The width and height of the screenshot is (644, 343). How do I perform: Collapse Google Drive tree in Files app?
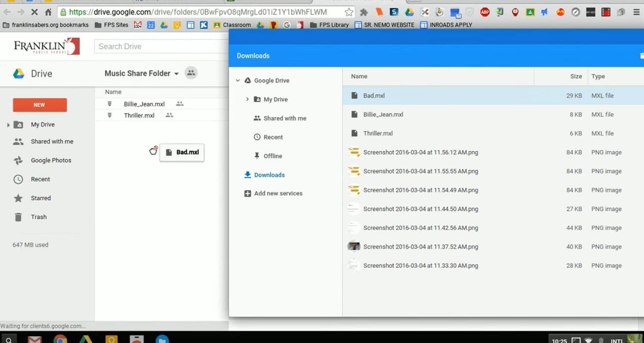(238, 80)
